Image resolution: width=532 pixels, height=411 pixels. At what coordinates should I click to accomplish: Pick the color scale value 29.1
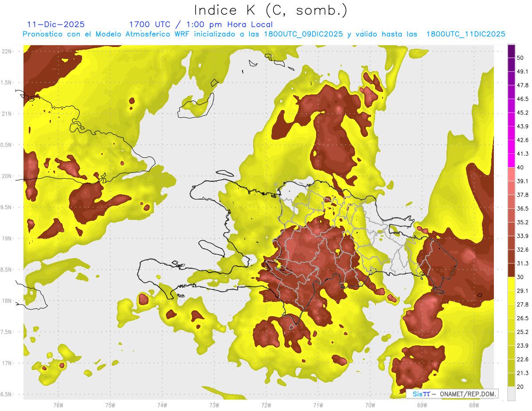pos(523,291)
